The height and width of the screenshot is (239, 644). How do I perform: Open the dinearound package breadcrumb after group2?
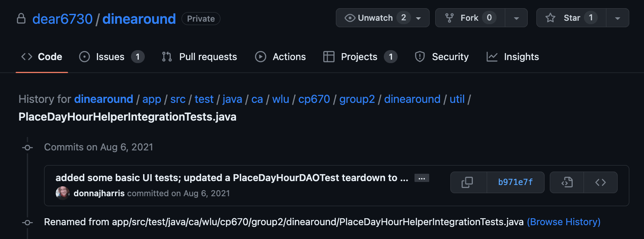coord(412,99)
